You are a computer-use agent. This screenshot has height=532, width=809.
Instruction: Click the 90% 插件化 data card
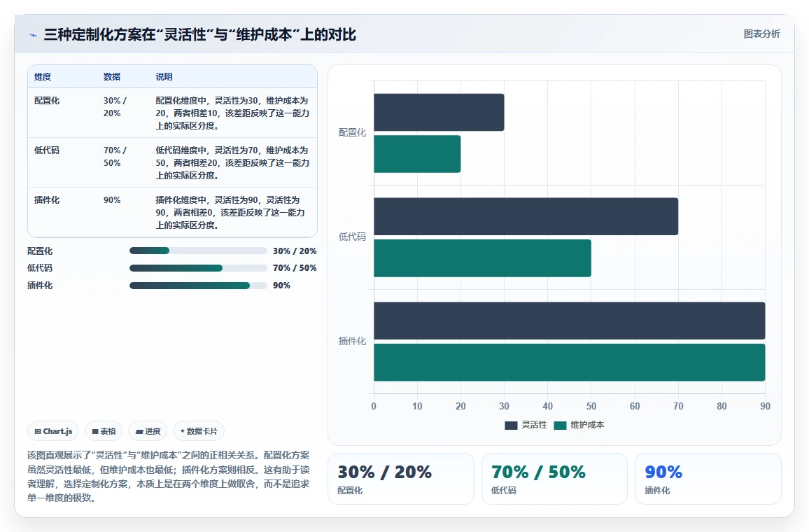(x=708, y=479)
